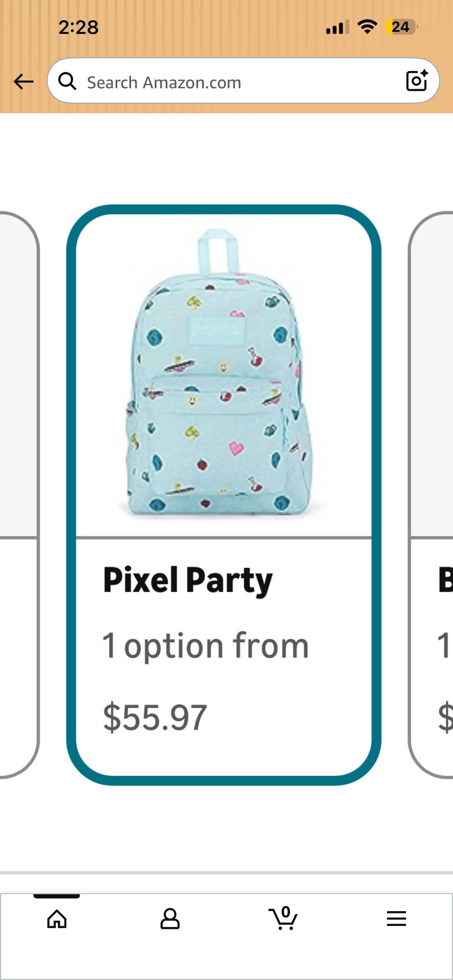Image resolution: width=453 pixels, height=980 pixels.
Task: Tap the 2:28 clock in status bar
Action: 78,27
